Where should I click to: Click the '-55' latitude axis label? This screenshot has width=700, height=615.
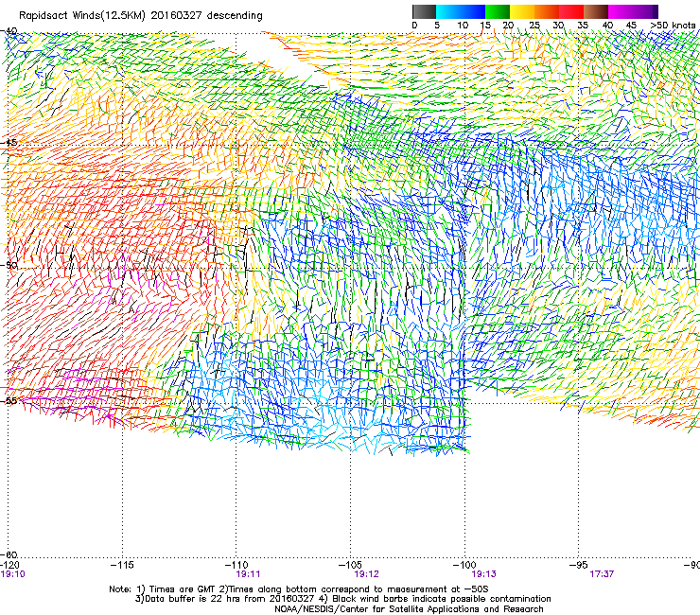click(9, 400)
